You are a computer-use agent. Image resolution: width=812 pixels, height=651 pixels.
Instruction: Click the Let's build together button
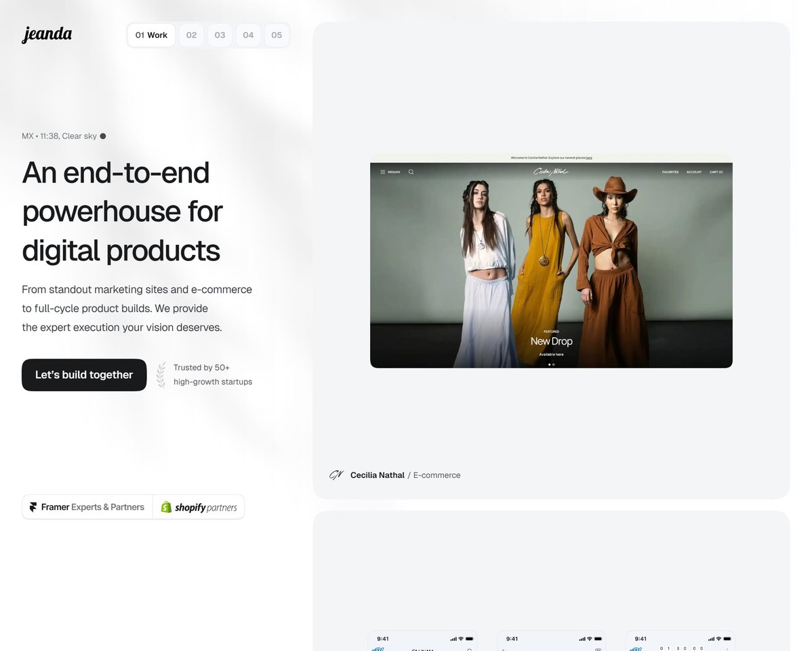click(x=84, y=375)
